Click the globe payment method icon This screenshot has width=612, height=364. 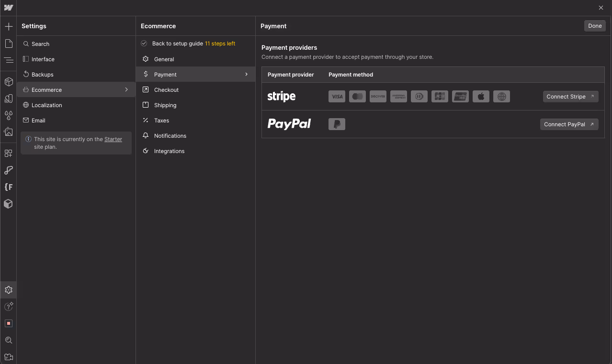pos(501,97)
